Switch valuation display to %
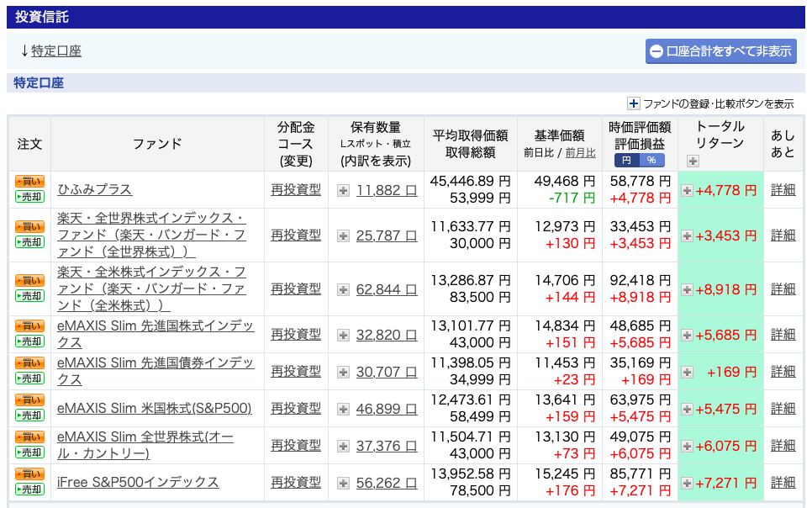The height and width of the screenshot is (508, 812). pyautogui.click(x=652, y=160)
